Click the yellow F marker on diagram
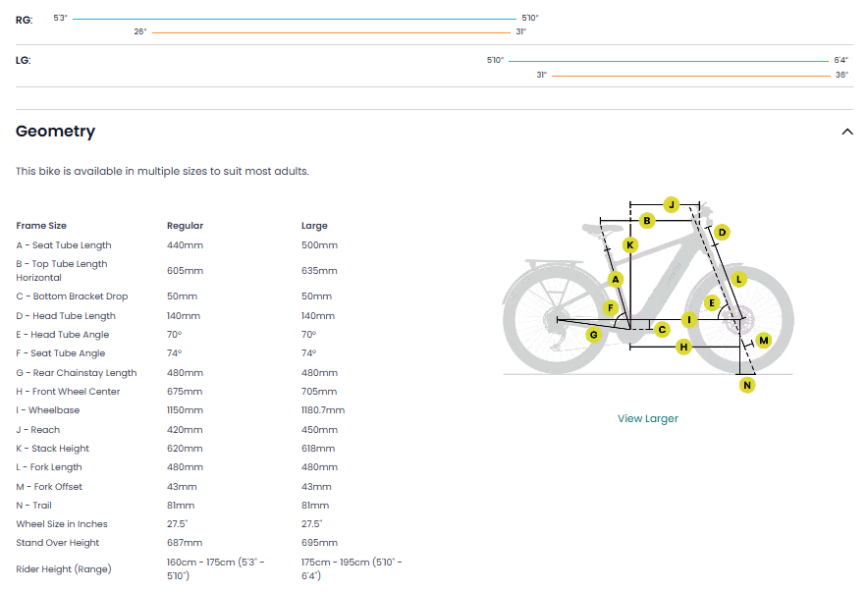Screen dimensions: 868x592 point(610,307)
